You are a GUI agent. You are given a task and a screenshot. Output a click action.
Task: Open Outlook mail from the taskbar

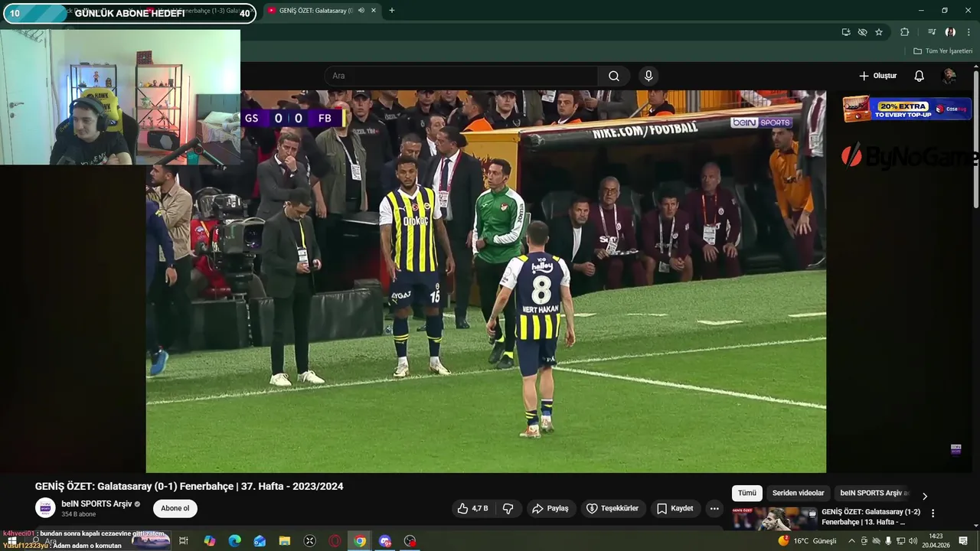[260, 541]
